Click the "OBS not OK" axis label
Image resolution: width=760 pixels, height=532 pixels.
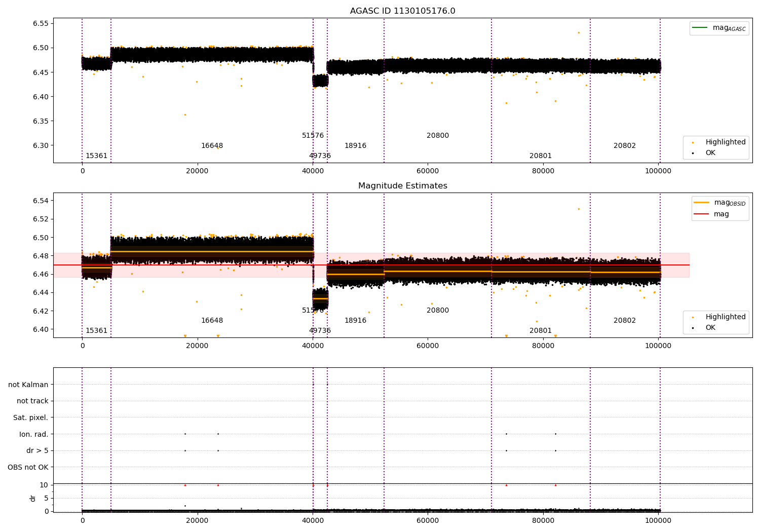28,468
